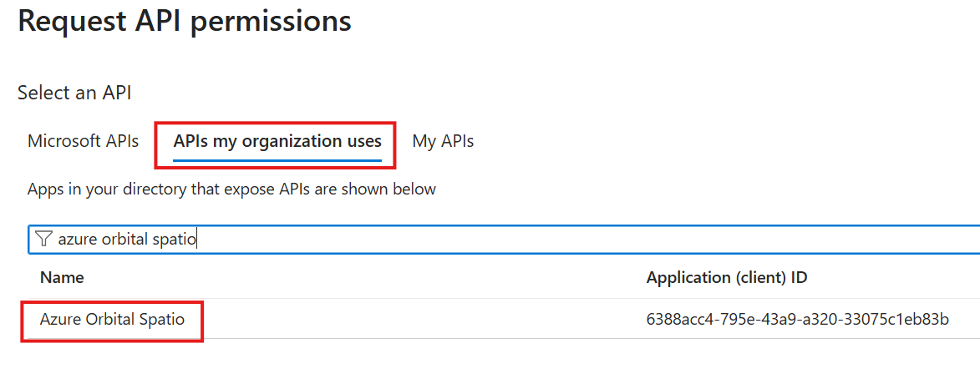Click the Application (client) ID column header
980x389 pixels.
point(727,277)
